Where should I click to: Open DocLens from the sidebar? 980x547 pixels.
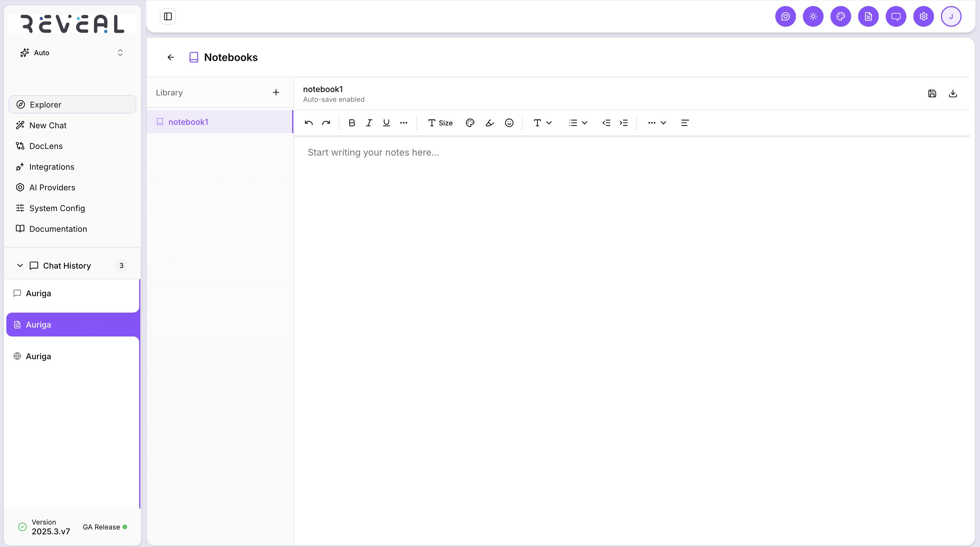tap(72, 146)
